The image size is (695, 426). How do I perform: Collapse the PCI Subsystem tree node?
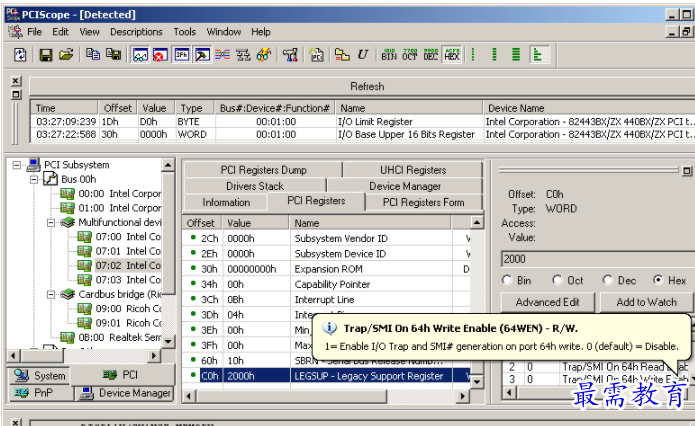(17, 165)
